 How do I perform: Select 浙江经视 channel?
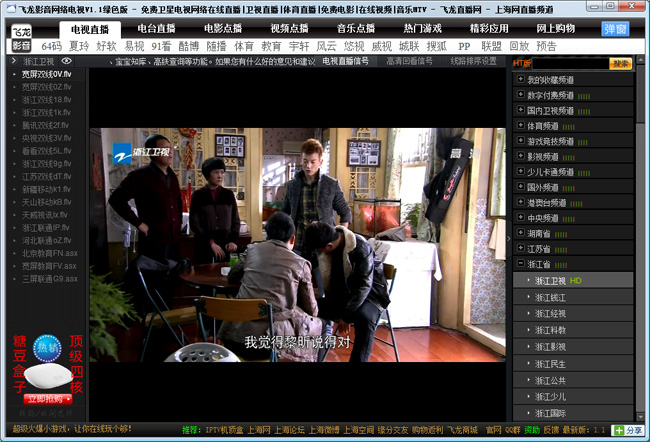point(573,313)
